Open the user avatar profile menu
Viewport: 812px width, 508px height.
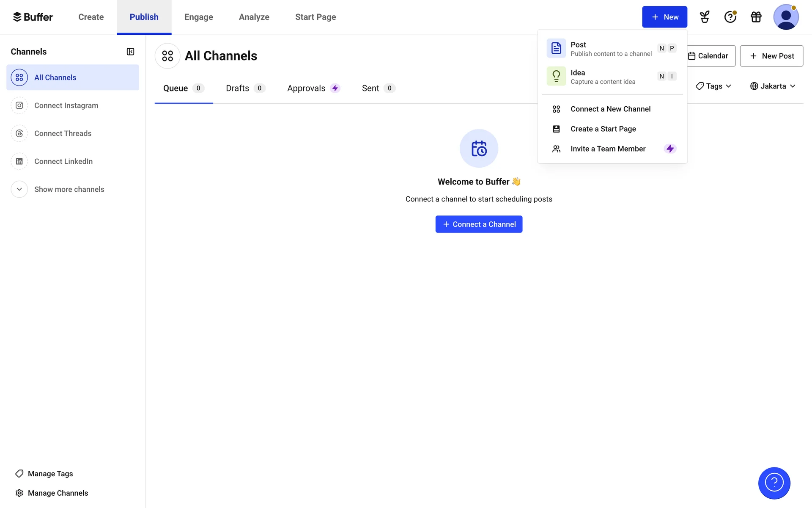[785, 17]
